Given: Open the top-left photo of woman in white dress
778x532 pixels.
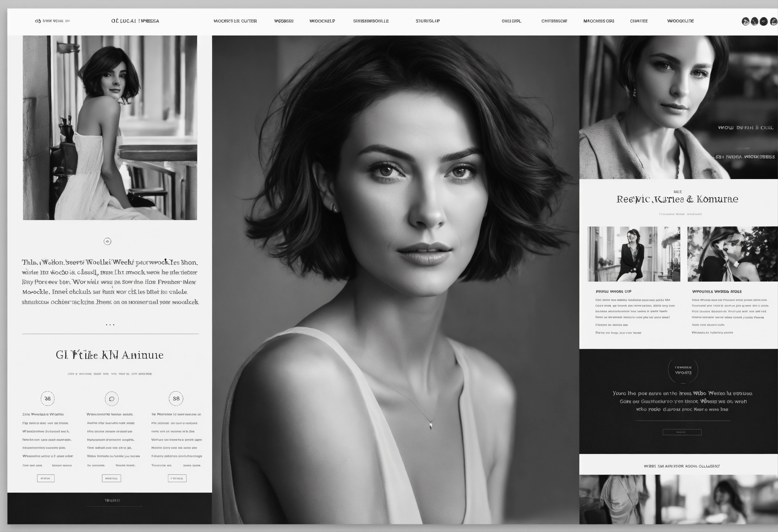Looking at the screenshot, I should 110,128.
